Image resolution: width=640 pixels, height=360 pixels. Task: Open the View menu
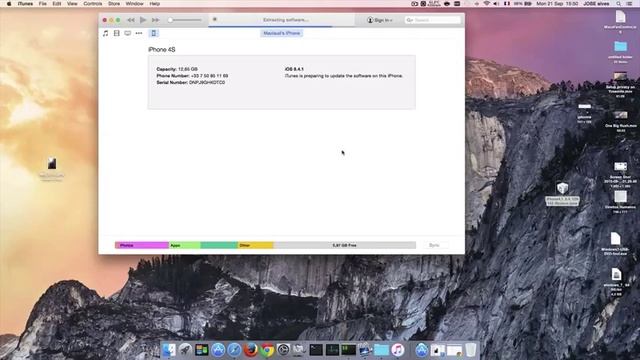[72, 4]
